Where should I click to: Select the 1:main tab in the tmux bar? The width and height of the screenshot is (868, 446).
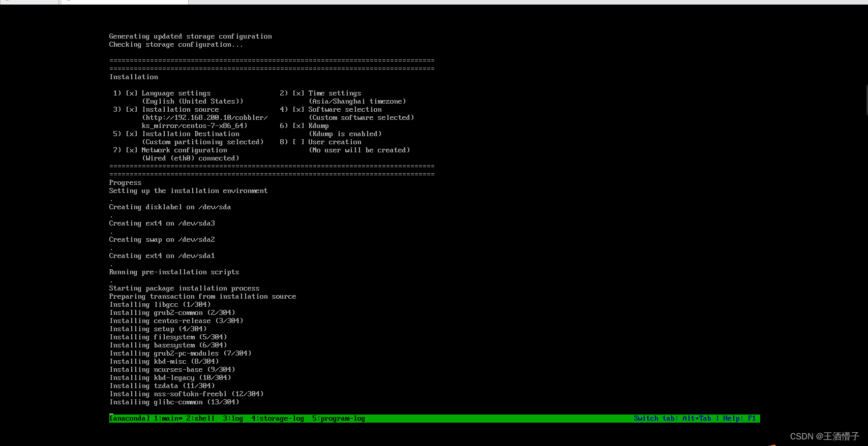tap(168, 419)
